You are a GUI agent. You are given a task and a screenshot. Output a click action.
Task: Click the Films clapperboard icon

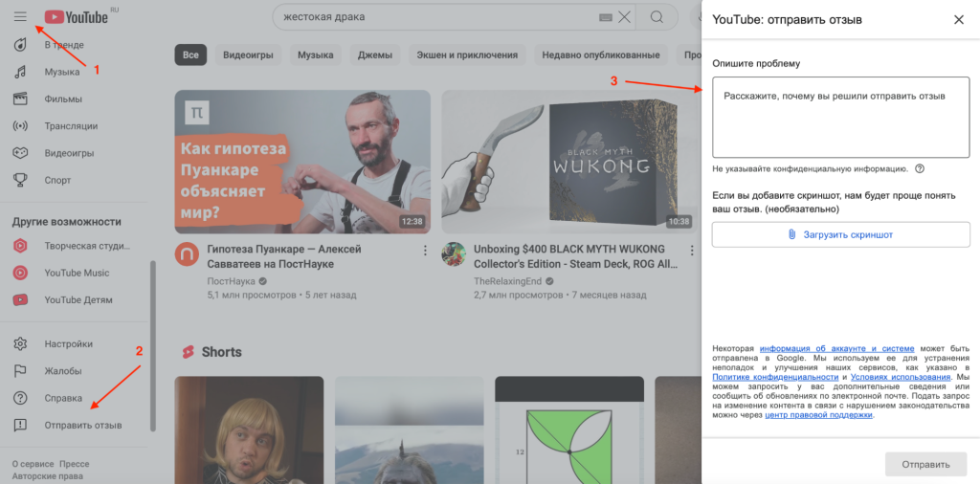pos(20,99)
